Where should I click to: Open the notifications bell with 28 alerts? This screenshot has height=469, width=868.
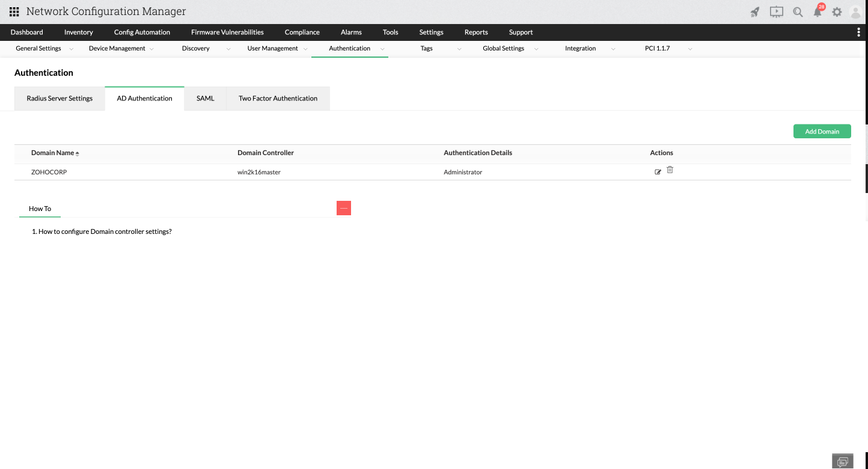click(818, 11)
